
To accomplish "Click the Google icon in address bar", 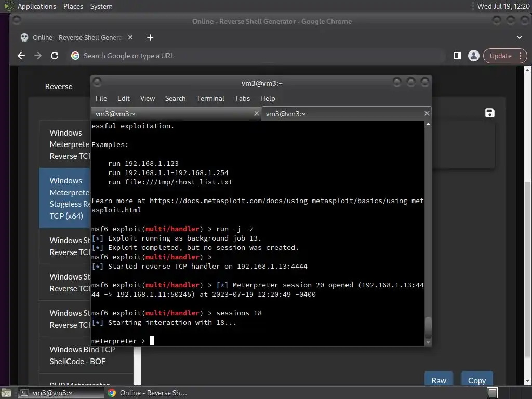I will click(75, 56).
